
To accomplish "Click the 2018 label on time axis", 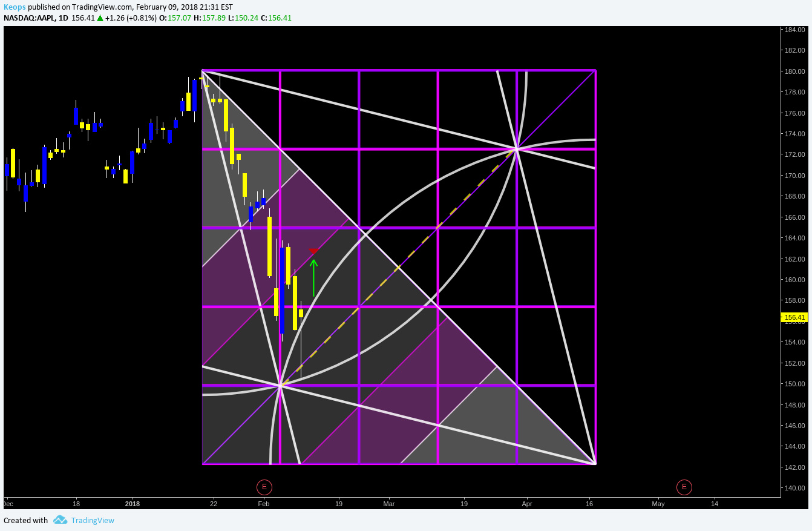I will tap(133, 504).
